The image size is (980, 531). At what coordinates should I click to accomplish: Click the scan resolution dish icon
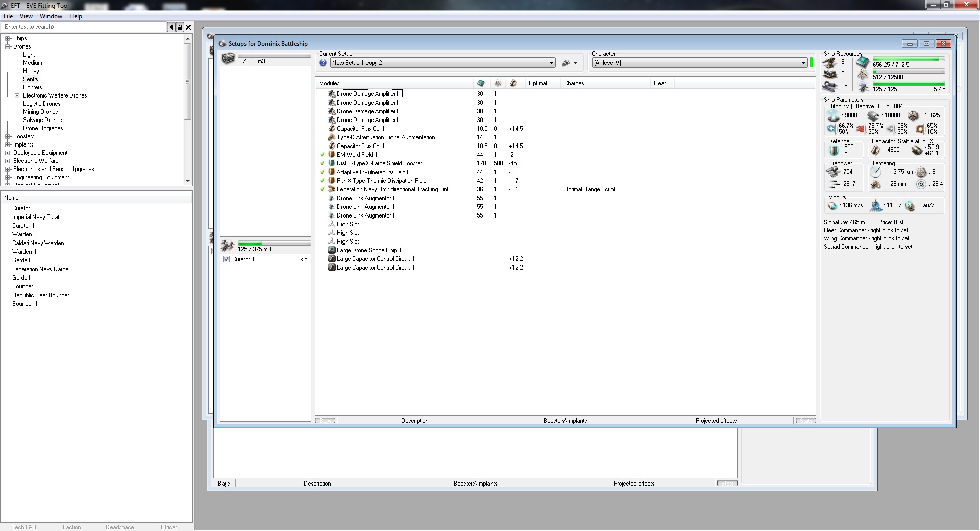[876, 184]
